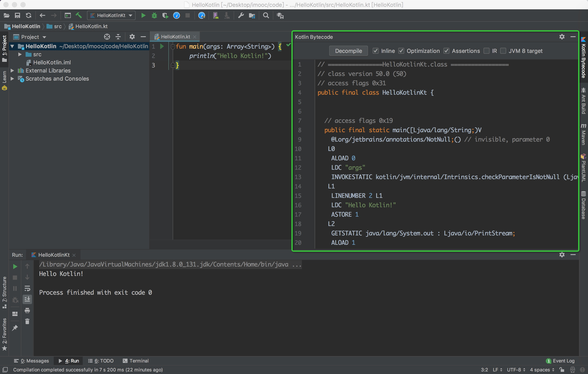The image size is (588, 374).
Task: Click HelloKotlin breadcrumb in navigation bar
Action: (x=22, y=26)
